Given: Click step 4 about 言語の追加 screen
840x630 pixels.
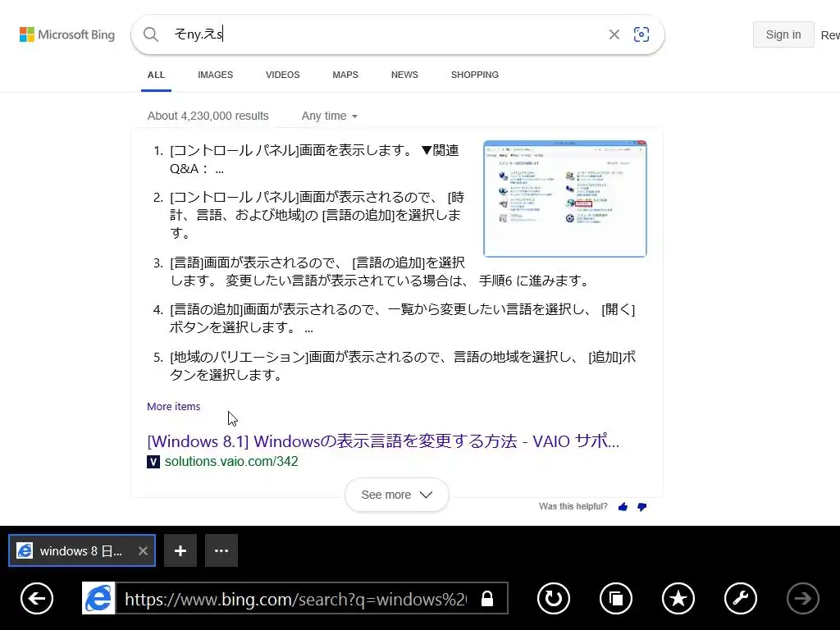Looking at the screenshot, I should [x=402, y=318].
